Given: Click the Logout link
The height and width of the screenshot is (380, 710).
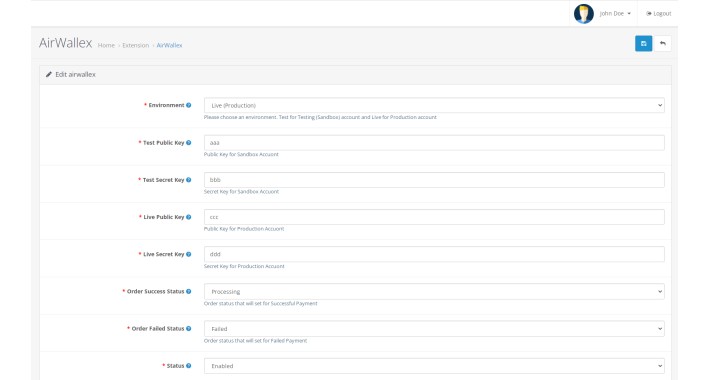Looking at the screenshot, I should (x=658, y=14).
